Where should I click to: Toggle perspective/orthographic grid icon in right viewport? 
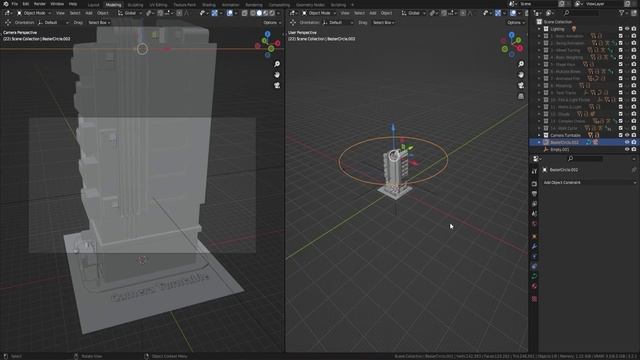point(521,96)
